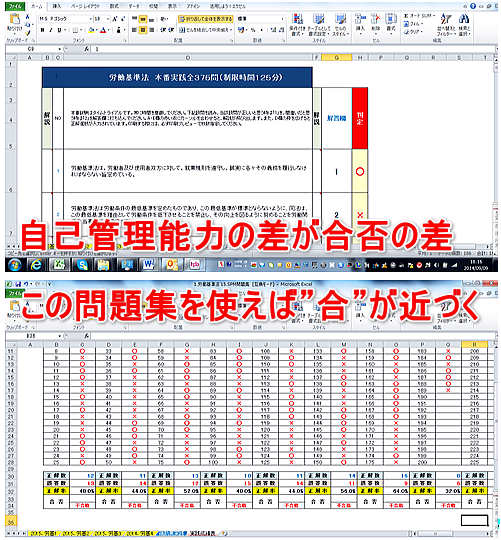Select the 2015-労基1 sheet tab
The width and height of the screenshot is (501, 540).
point(43,533)
